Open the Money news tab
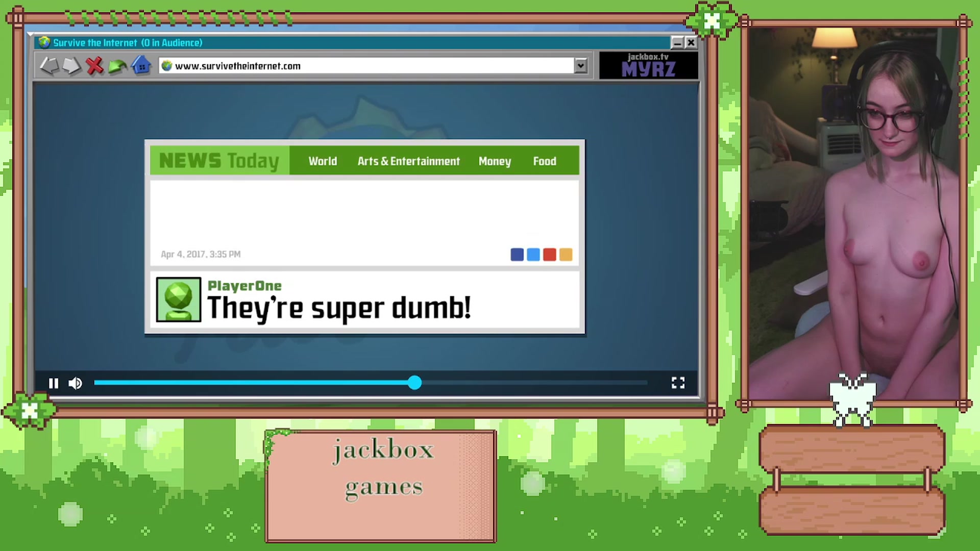Viewport: 980px width, 551px height. pyautogui.click(x=495, y=161)
